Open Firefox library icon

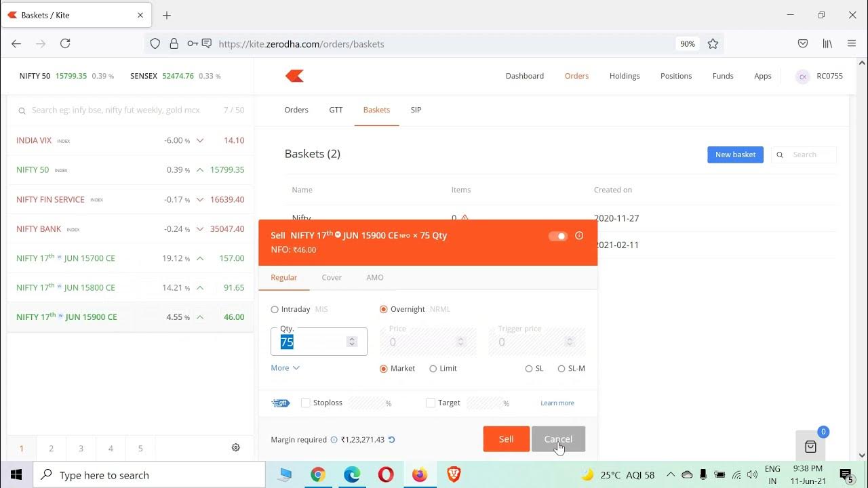coord(827,43)
